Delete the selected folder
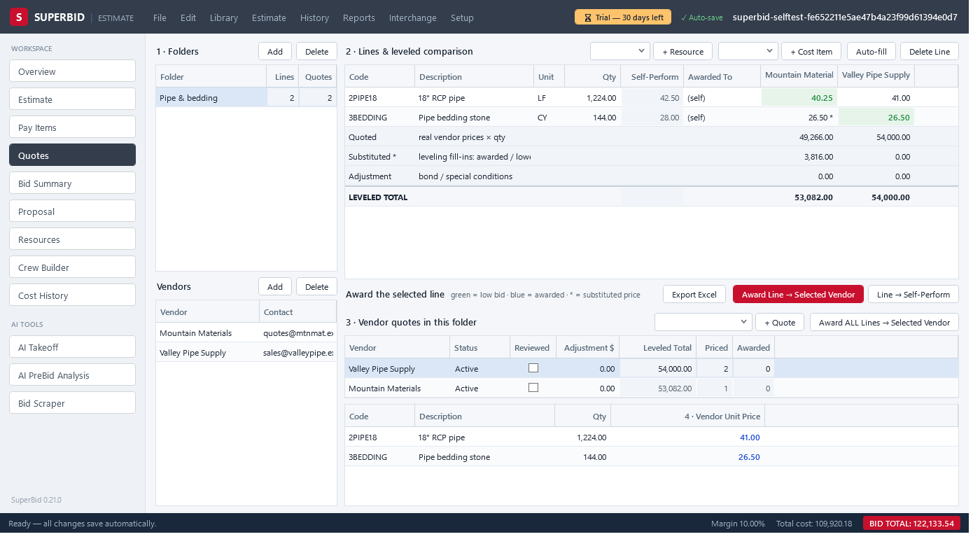 [x=316, y=51]
